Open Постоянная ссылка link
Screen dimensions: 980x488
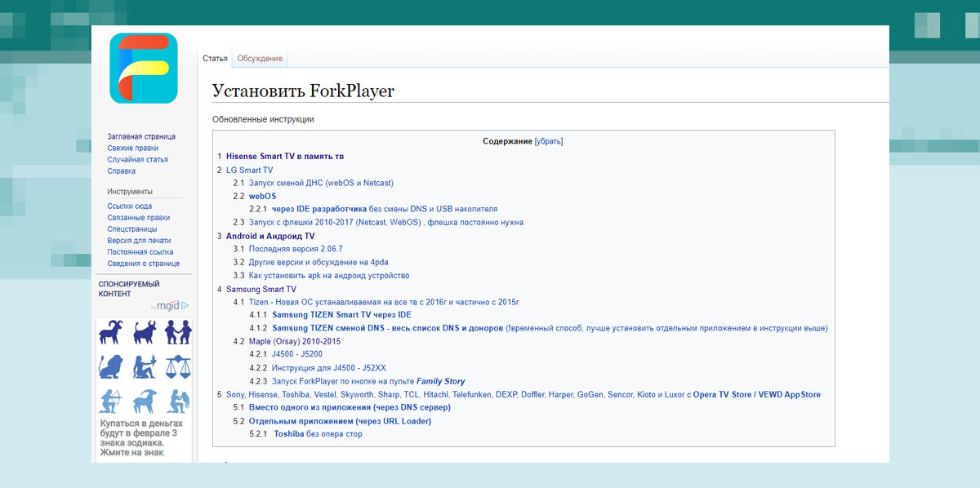click(140, 252)
